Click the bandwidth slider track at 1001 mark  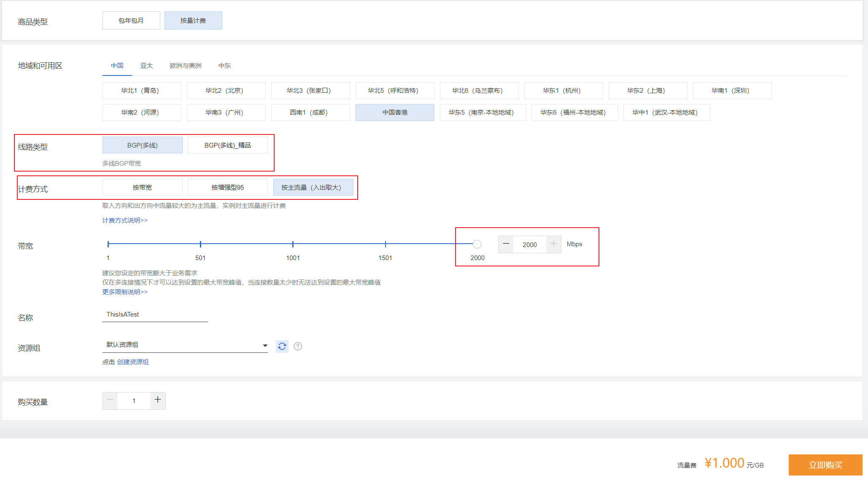pos(293,244)
